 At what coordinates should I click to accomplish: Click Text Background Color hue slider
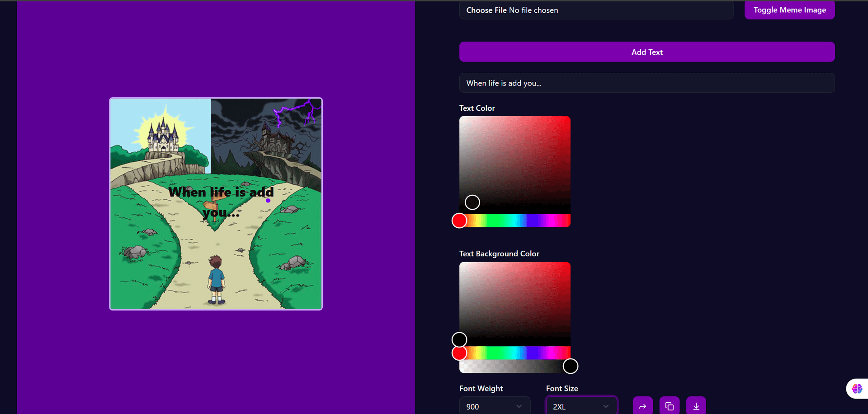pyautogui.click(x=515, y=353)
